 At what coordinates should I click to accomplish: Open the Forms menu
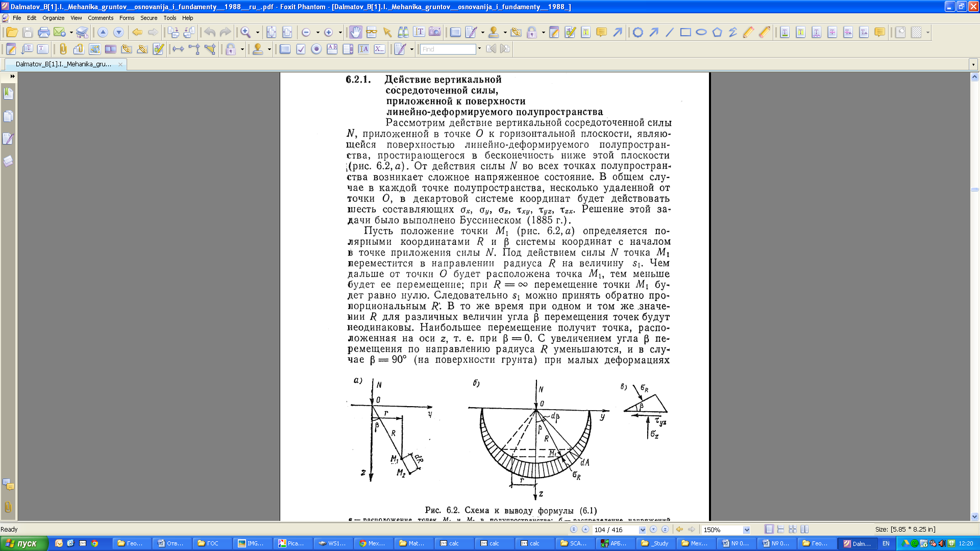[127, 18]
